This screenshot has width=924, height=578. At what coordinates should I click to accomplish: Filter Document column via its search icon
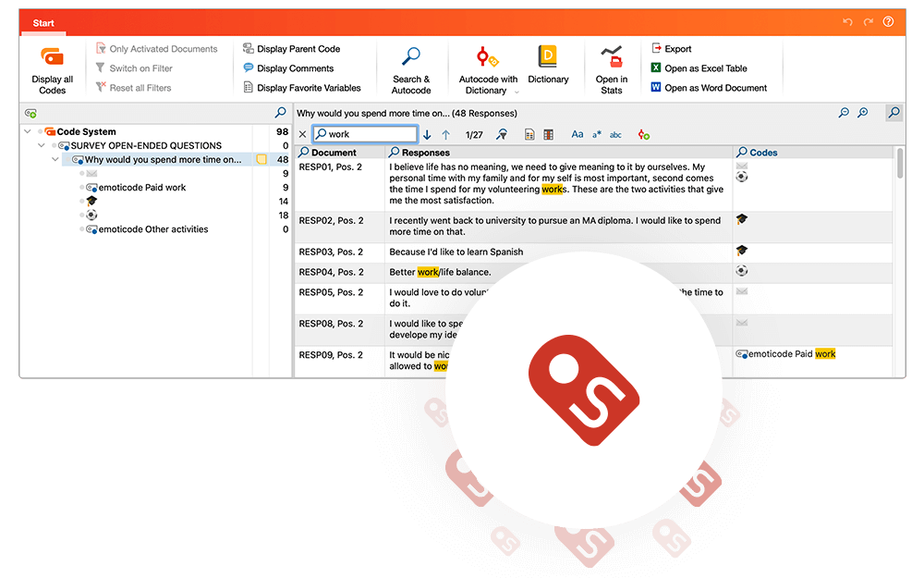(303, 153)
